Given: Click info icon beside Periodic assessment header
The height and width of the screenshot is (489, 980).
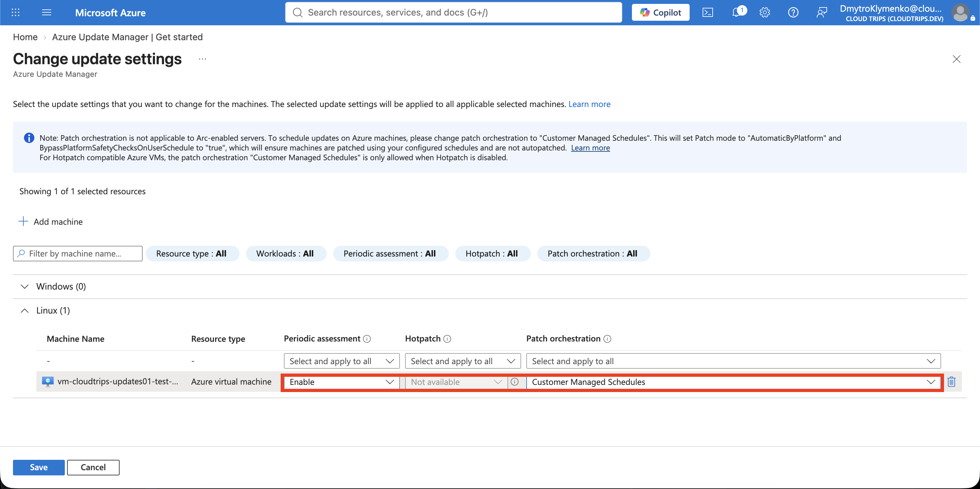Looking at the screenshot, I should (x=367, y=339).
